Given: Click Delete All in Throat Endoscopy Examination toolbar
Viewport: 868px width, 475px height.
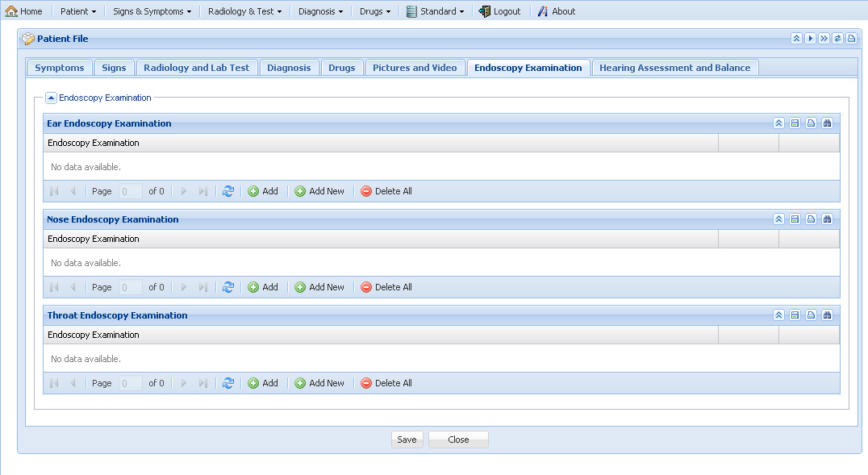Looking at the screenshot, I should (x=386, y=383).
